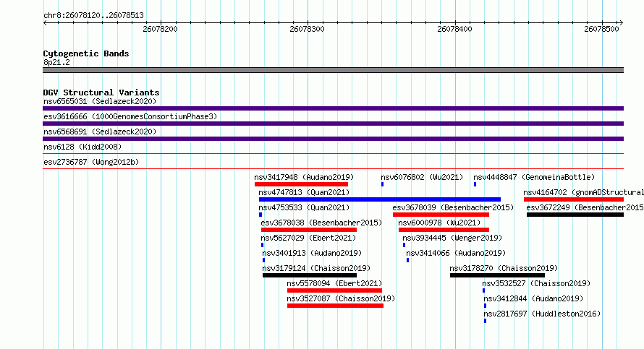Click the DGV Structural Variants track title
Image resolution: width=644 pixels, height=349 pixels.
coord(101,92)
